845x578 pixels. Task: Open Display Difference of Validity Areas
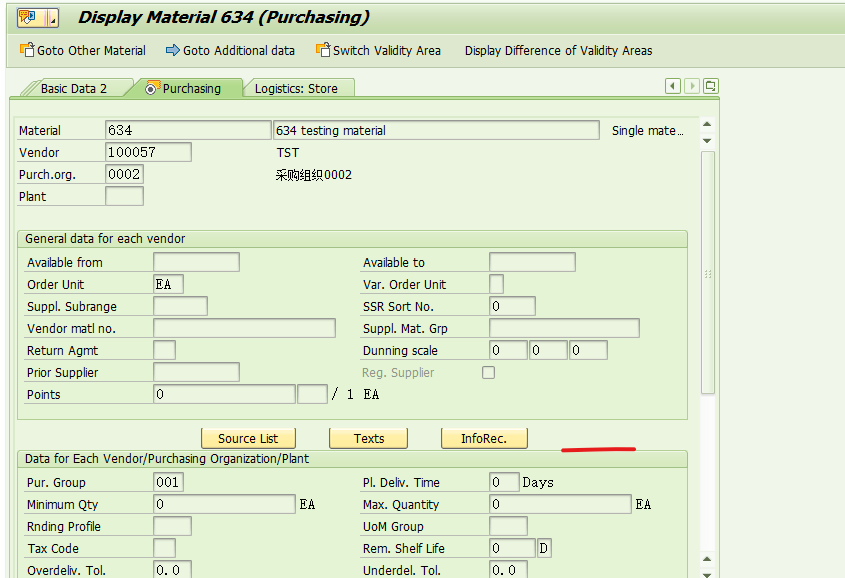pyautogui.click(x=558, y=51)
